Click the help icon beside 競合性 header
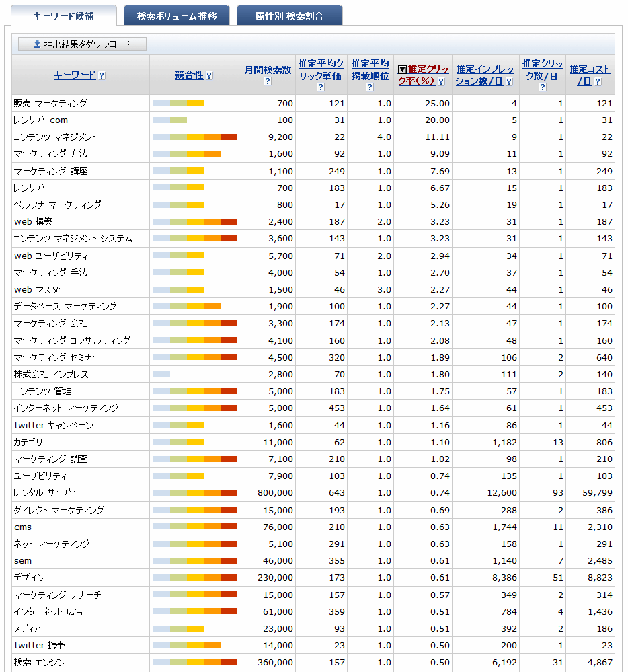Screen dimensions: 628x672 point(209,76)
